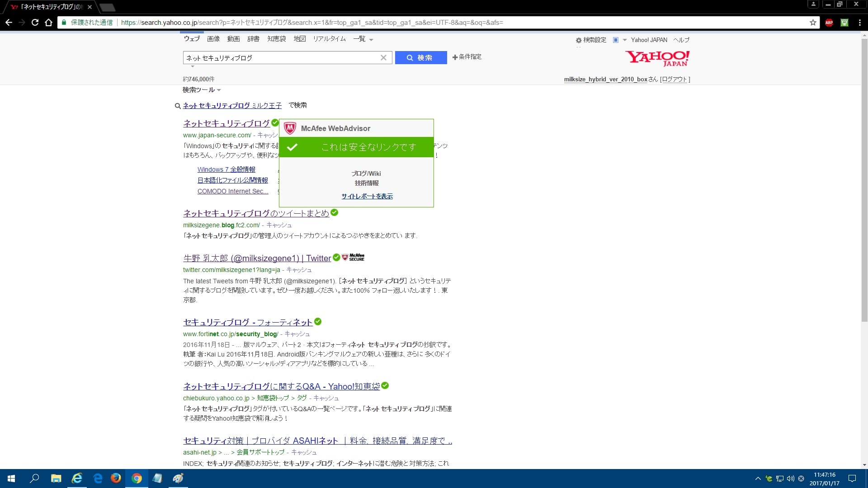Screen dimensions: 868x488
Task: Open the COMODO Internet Sec... sublink
Action: (x=233, y=191)
